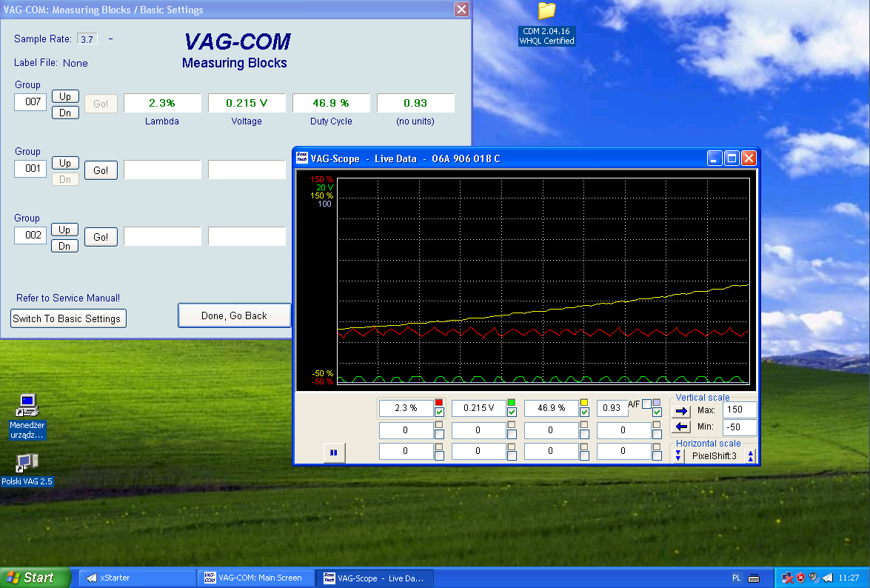Viewport: 870px width, 588px height.
Task: Click the 11:27 system clock
Action: [x=849, y=578]
